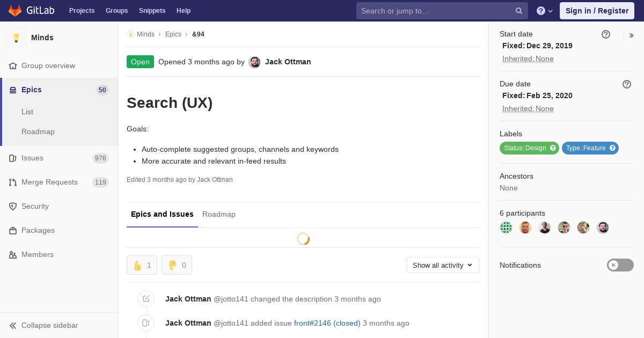
Task: Click the Type::Feature blue label
Action: pos(586,148)
